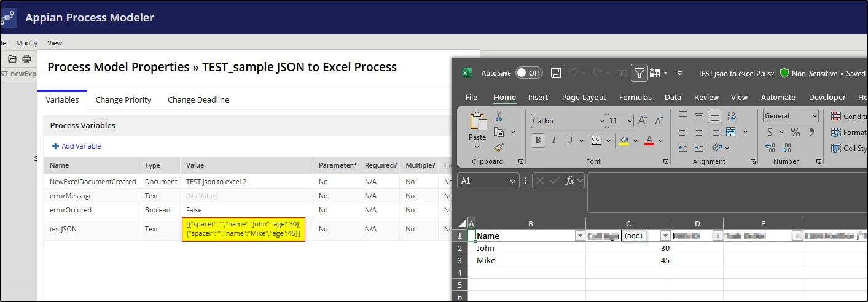
Task: Click the Excel formula bar input
Action: (x=727, y=193)
